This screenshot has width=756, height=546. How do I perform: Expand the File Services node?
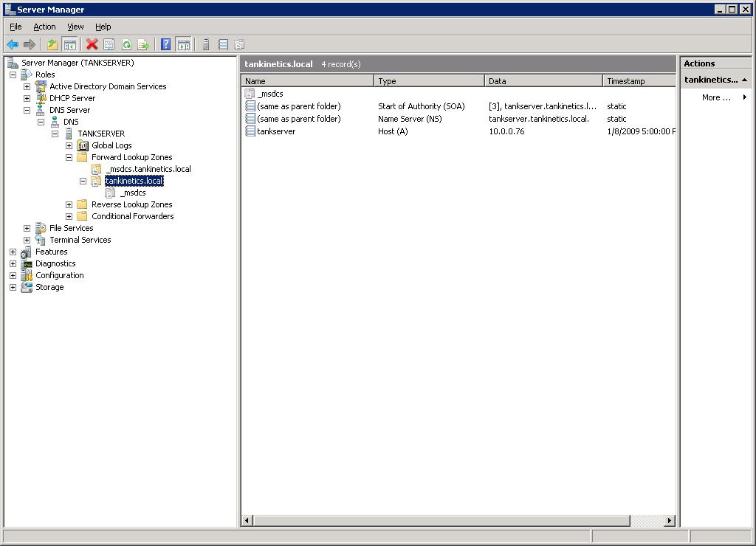[27, 229]
